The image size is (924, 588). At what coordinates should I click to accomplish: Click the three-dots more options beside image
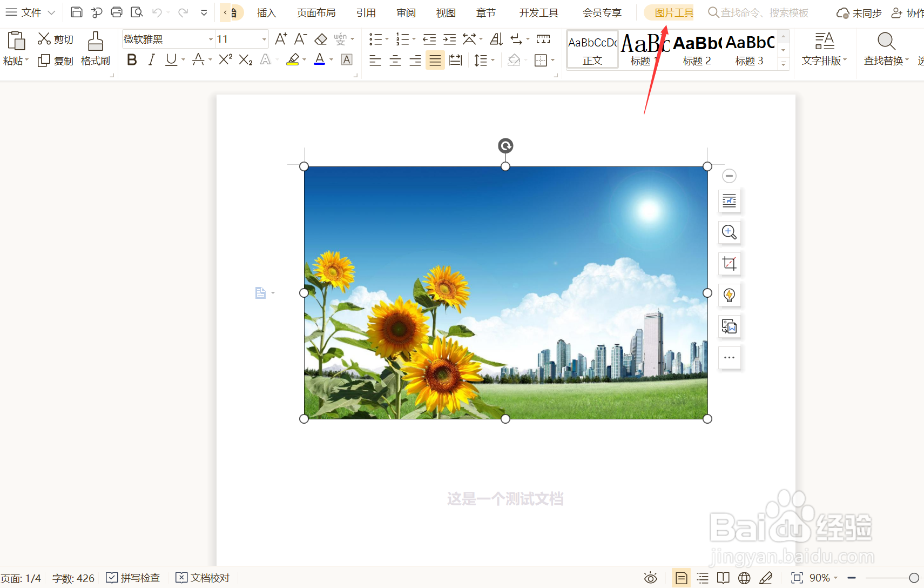pyautogui.click(x=729, y=358)
